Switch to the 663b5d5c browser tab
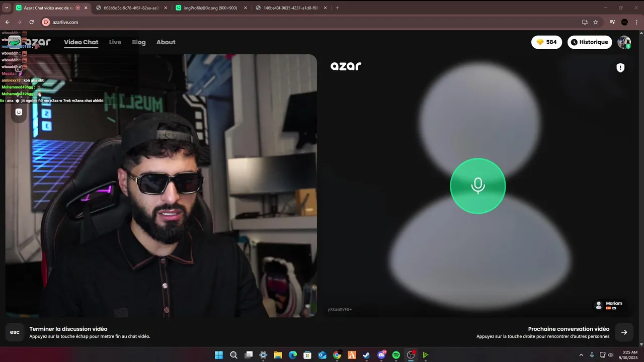 [x=131, y=8]
